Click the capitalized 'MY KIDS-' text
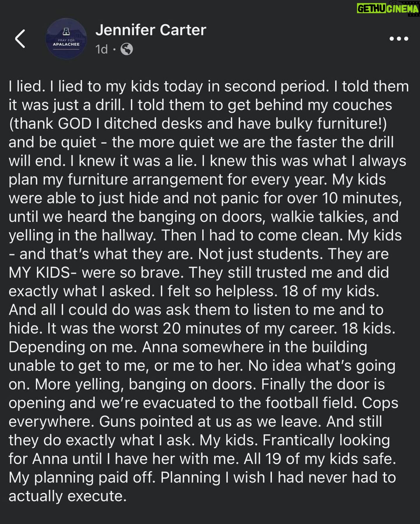Viewport: 420px width, 524px height. click(x=43, y=273)
